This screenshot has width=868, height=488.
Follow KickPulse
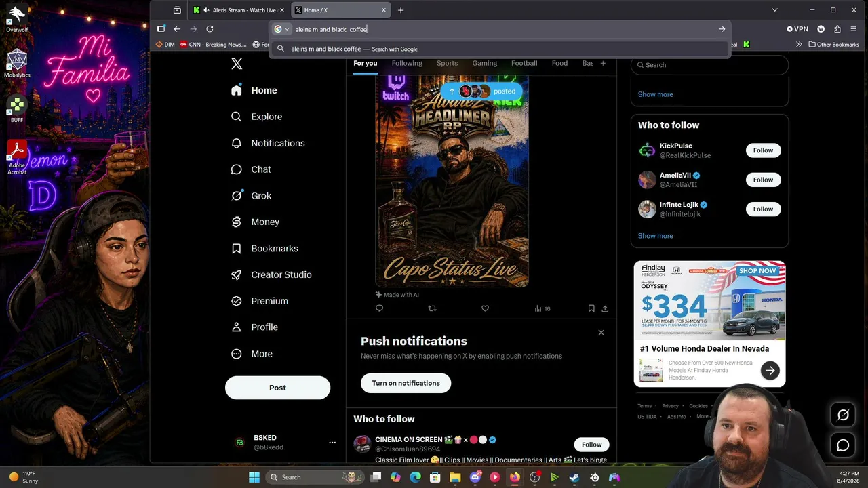(x=763, y=150)
